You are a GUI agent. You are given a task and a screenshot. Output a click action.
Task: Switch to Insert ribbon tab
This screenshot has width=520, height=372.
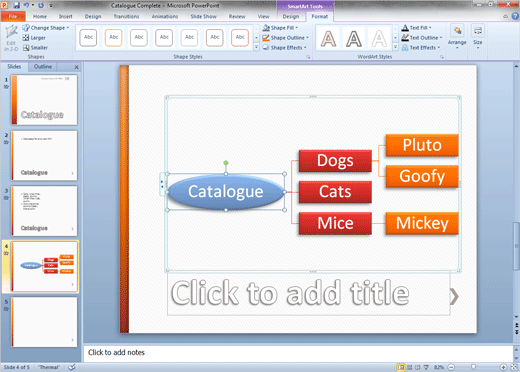[x=66, y=16]
